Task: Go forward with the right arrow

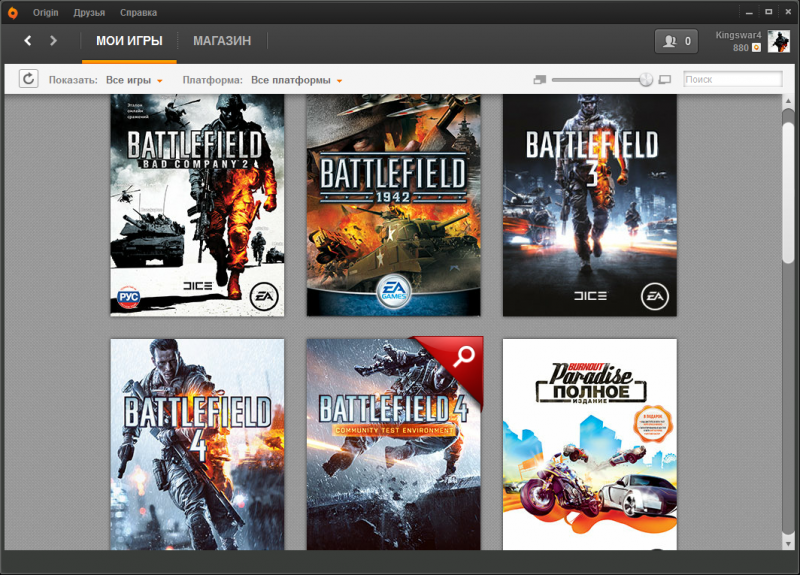Action: tap(53, 41)
